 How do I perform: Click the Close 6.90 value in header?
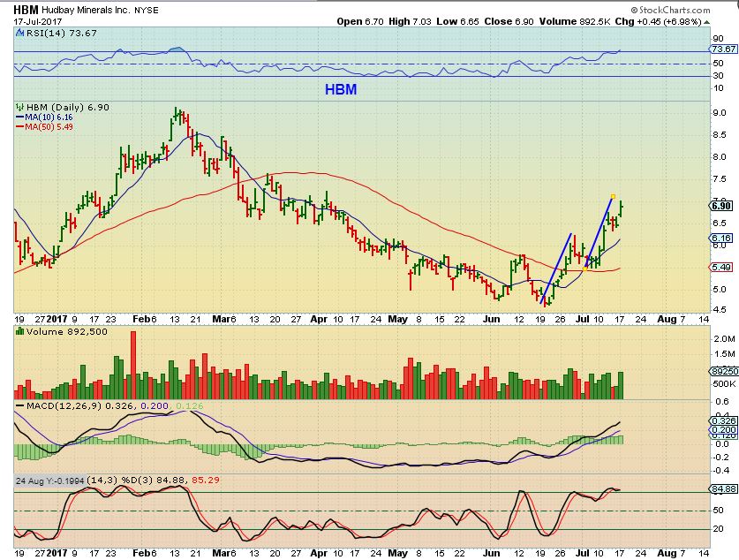pos(509,21)
